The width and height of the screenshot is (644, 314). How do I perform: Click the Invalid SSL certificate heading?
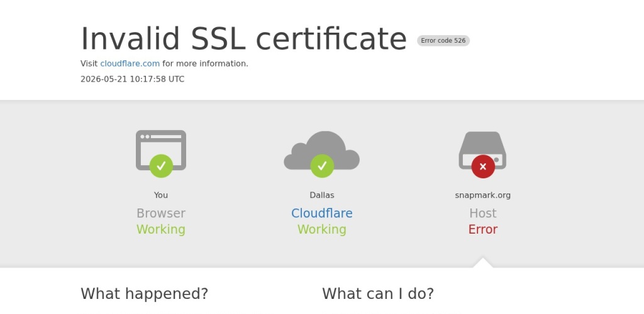click(x=243, y=39)
